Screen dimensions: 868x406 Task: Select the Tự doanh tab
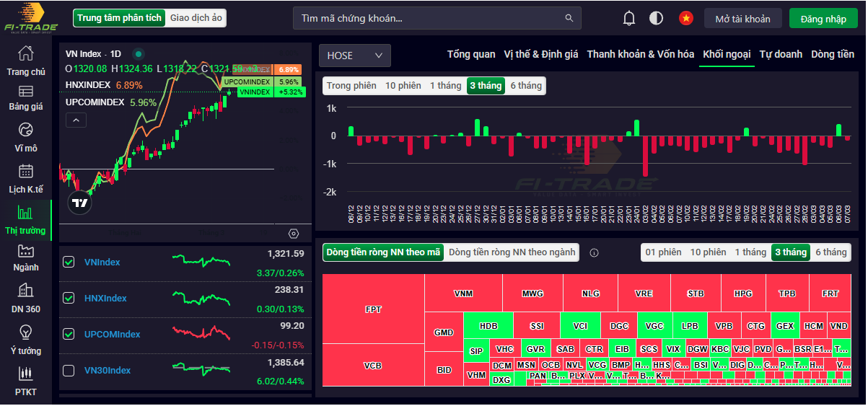(781, 54)
